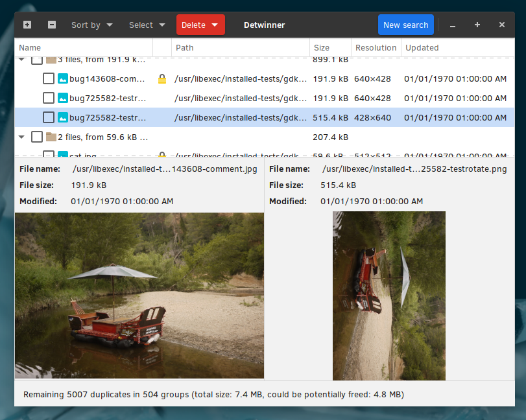Click the Resolution column header
526x420 pixels.
coord(376,47)
